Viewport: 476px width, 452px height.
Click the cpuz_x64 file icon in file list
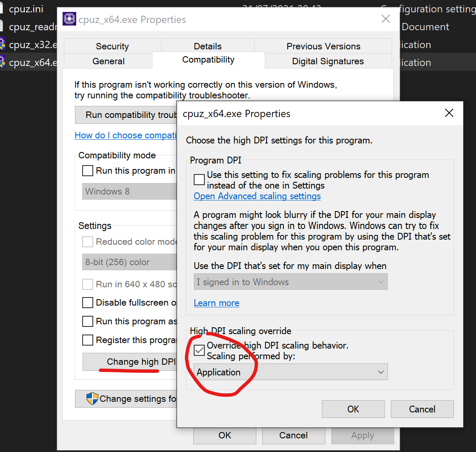click(3, 62)
